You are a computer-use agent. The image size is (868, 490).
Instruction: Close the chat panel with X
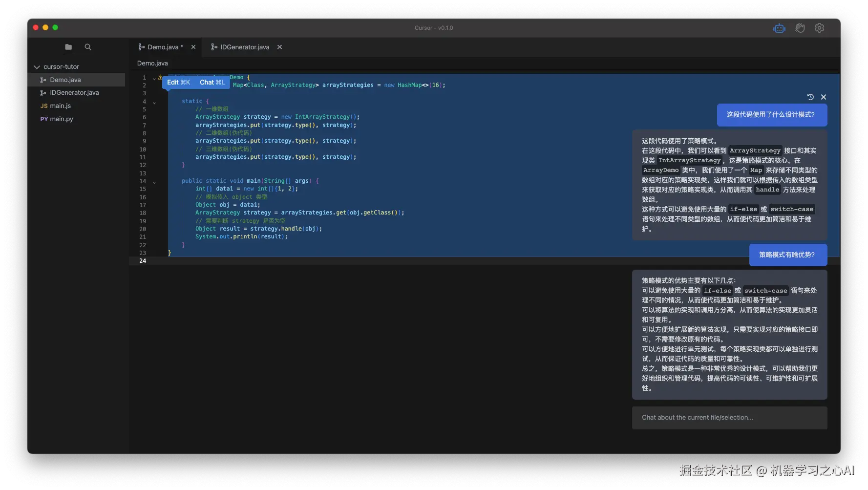click(x=824, y=97)
